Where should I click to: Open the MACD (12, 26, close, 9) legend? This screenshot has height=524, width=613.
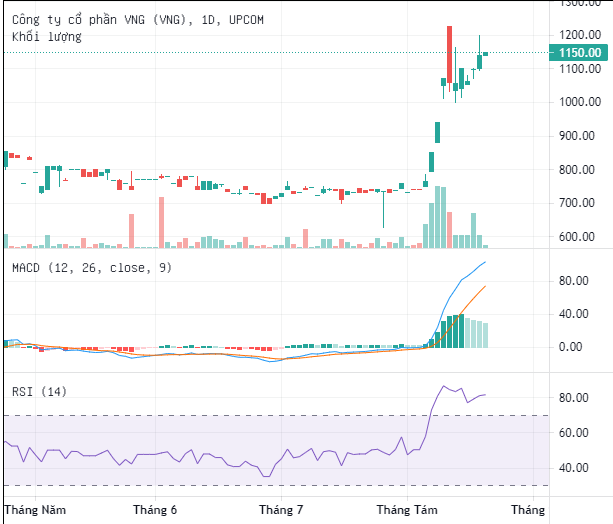pyautogui.click(x=92, y=268)
